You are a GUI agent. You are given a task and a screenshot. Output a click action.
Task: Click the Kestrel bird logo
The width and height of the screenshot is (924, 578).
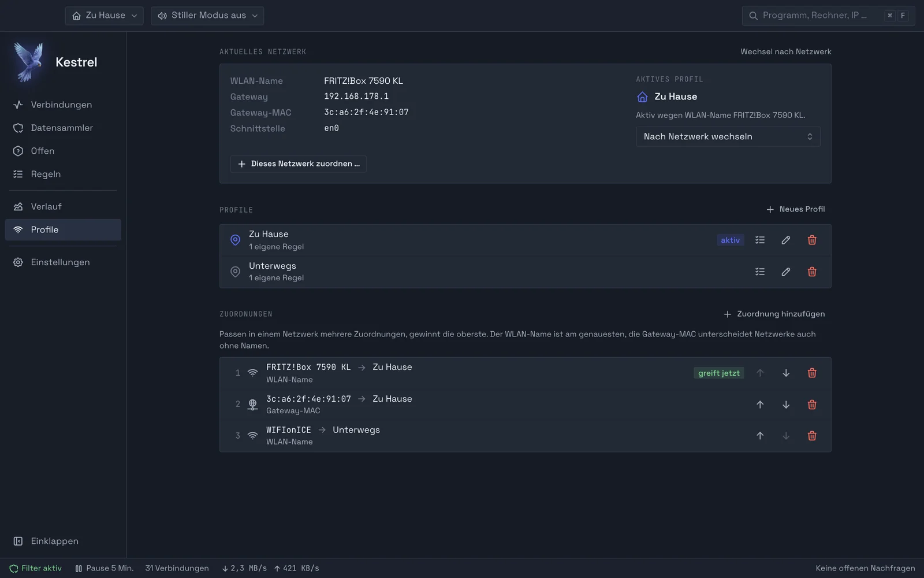tap(29, 62)
